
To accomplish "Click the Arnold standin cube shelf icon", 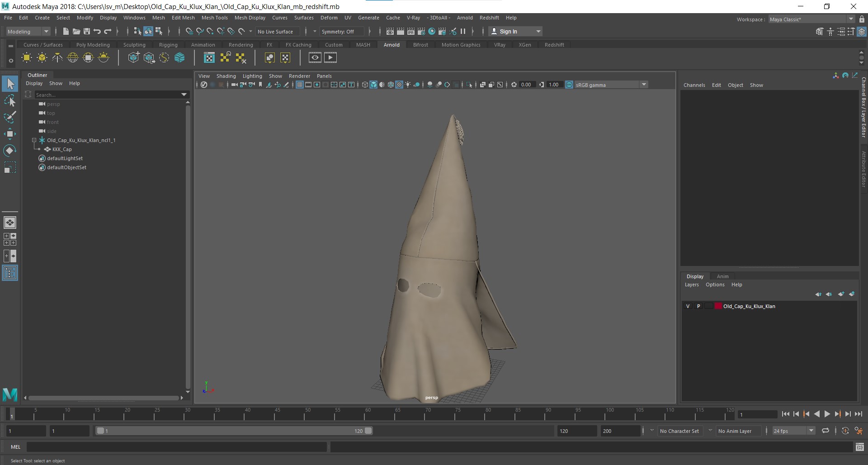I will tap(134, 57).
